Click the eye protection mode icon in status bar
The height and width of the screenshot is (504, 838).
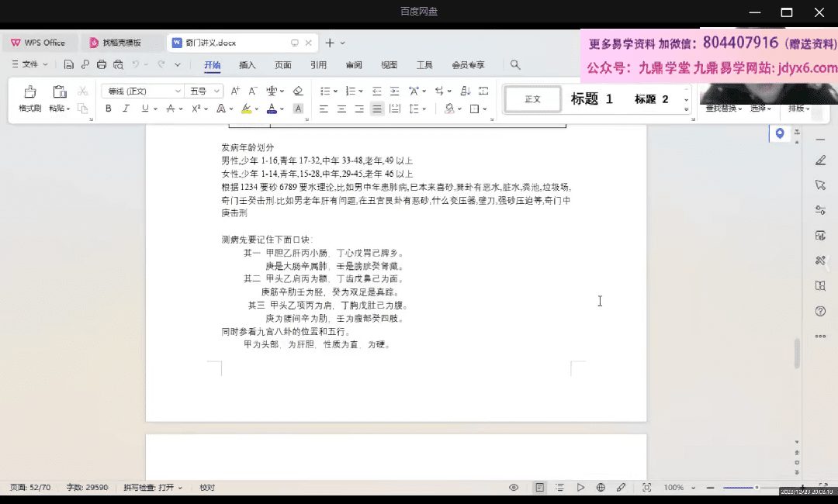point(514,488)
